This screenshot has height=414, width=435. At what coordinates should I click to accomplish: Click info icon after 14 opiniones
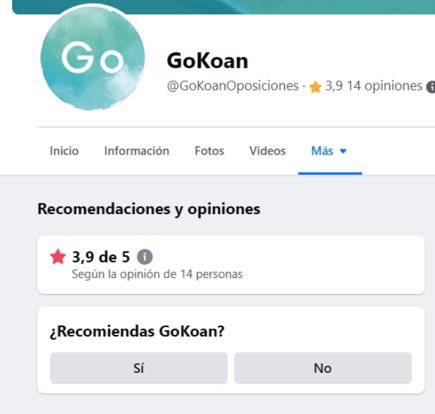coord(431,87)
